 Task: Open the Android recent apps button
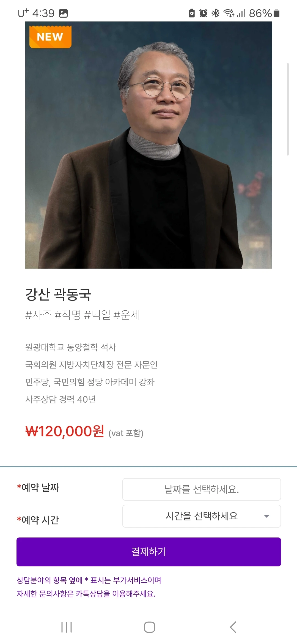pos(67,627)
